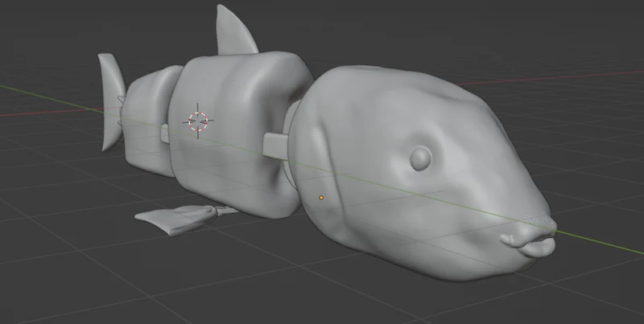The height and width of the screenshot is (324, 644).
Task: Click the red X-axis line
Action: 551,78
